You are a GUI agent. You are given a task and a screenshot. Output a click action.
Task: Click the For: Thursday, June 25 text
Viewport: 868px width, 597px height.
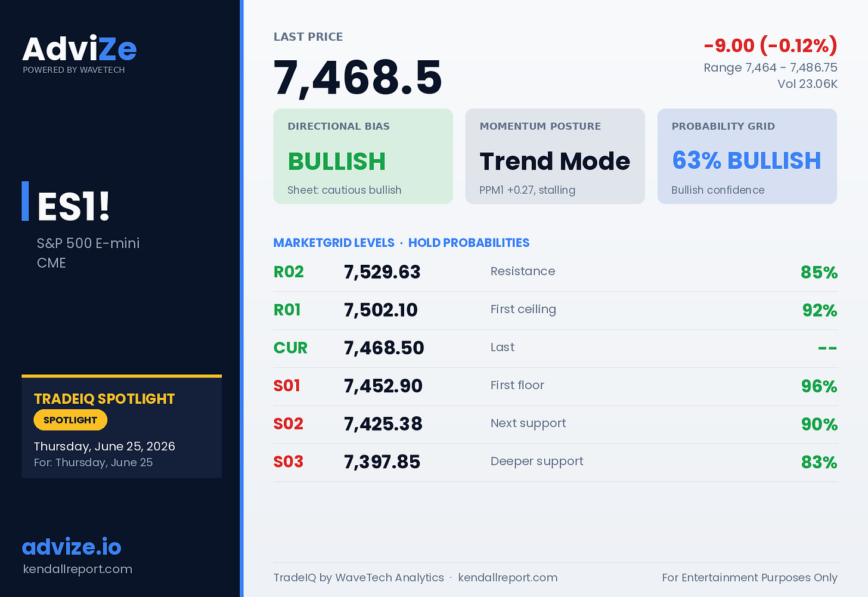tap(93, 462)
